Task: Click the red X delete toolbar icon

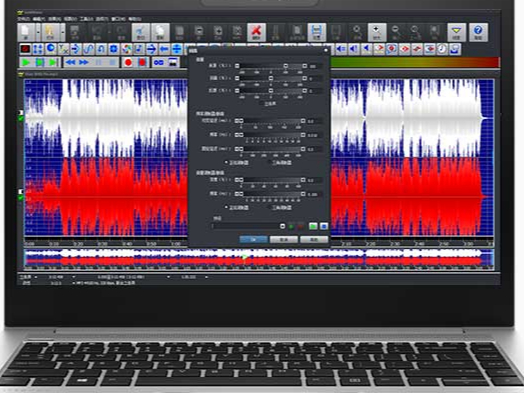Action: tap(256, 32)
